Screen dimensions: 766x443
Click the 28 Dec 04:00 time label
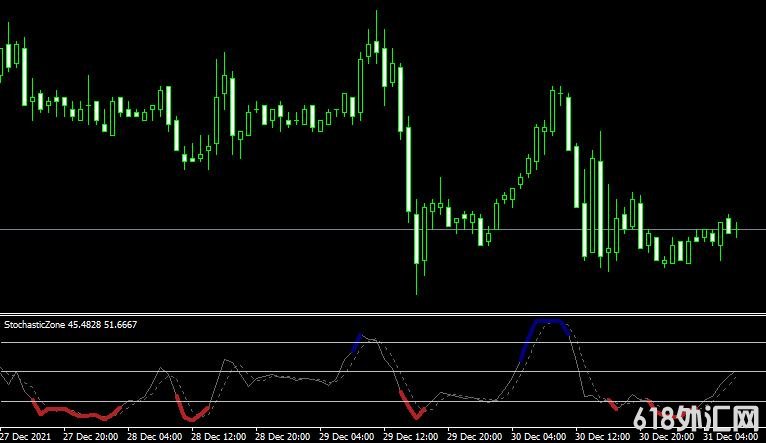pyautogui.click(x=154, y=436)
